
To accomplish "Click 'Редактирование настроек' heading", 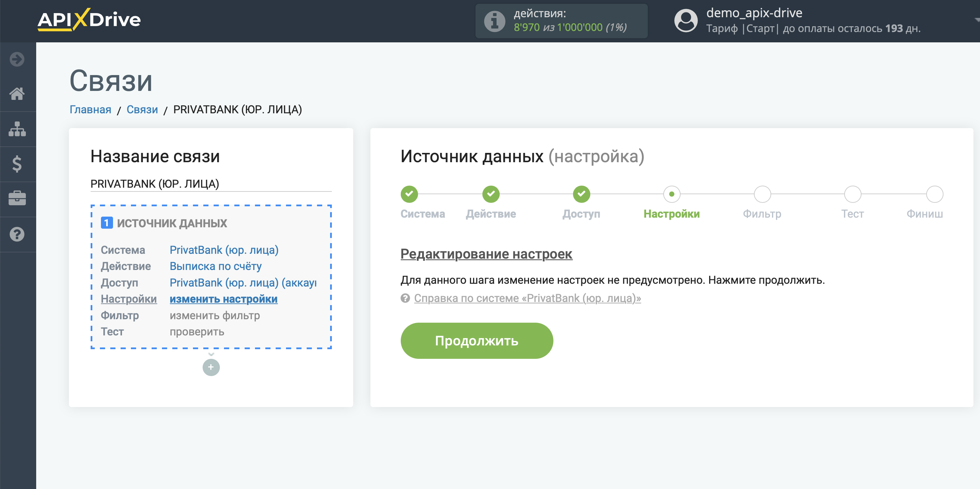I will pyautogui.click(x=487, y=254).
